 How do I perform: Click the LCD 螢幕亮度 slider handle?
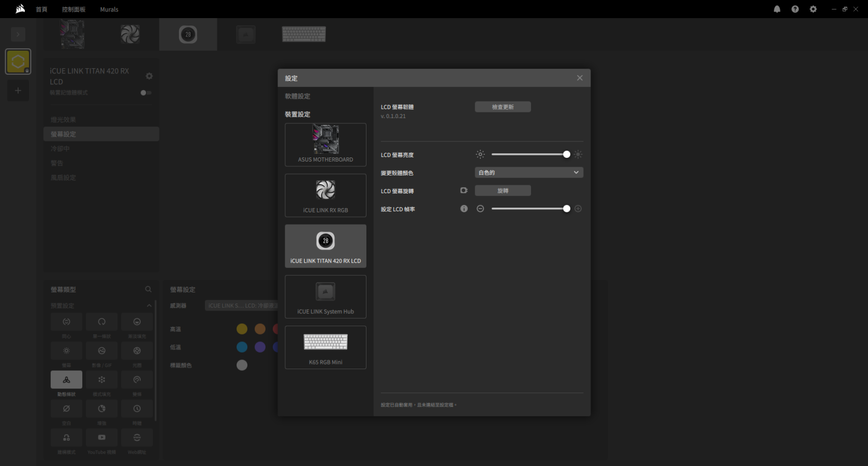pos(566,154)
